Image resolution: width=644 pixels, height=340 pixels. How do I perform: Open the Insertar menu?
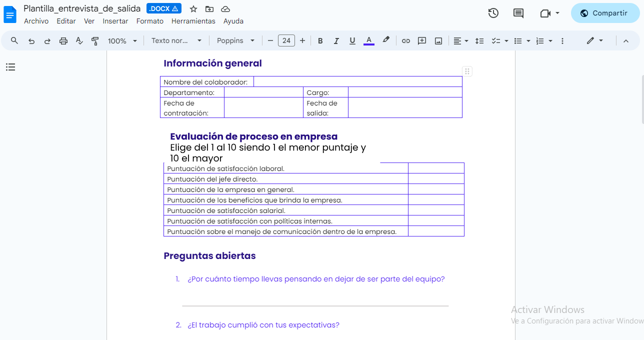(115, 21)
